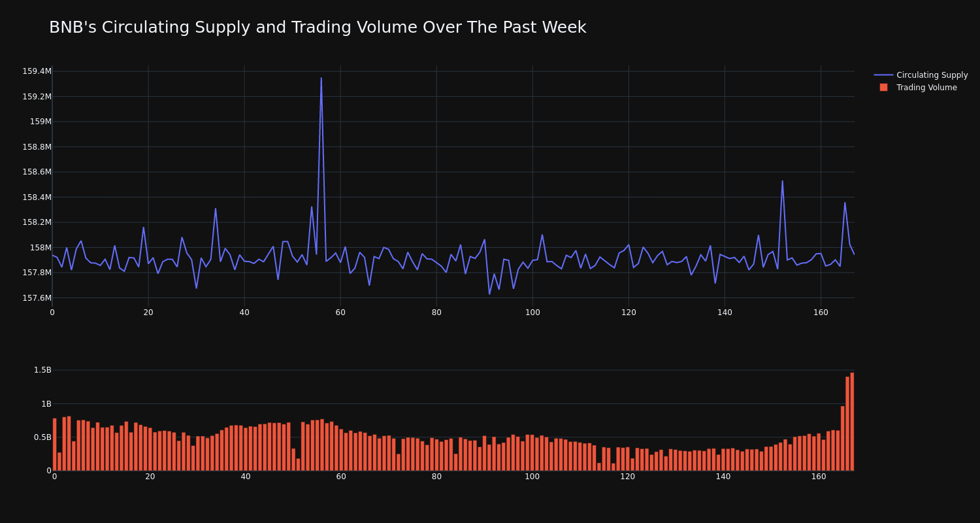The width and height of the screenshot is (980, 523).
Task: Click the 157.8M y-axis label
Action: click(37, 273)
